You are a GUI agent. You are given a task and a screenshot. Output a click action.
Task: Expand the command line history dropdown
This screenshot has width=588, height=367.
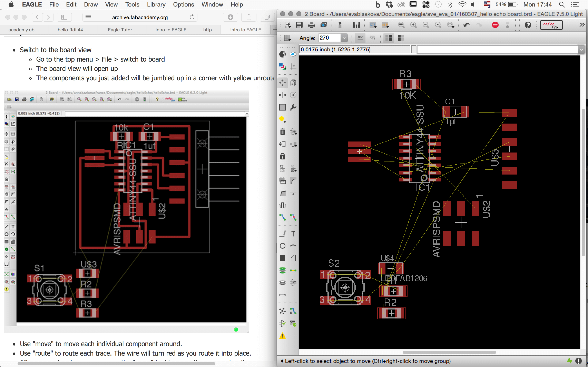pyautogui.click(x=581, y=50)
